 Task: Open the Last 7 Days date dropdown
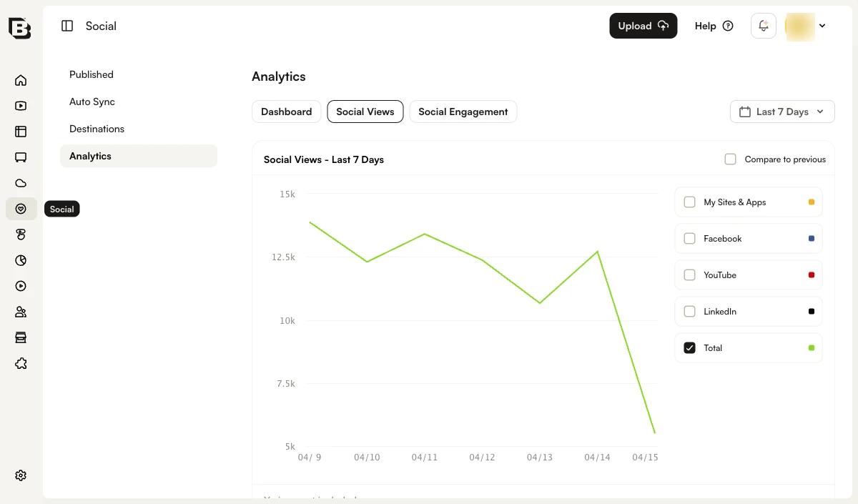pos(782,112)
